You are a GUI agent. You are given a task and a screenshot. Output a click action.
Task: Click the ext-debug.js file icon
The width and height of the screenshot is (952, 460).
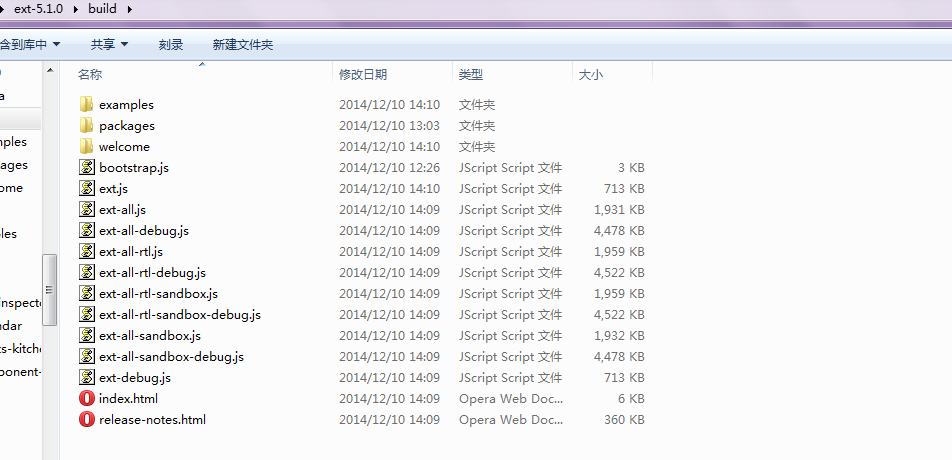point(87,377)
